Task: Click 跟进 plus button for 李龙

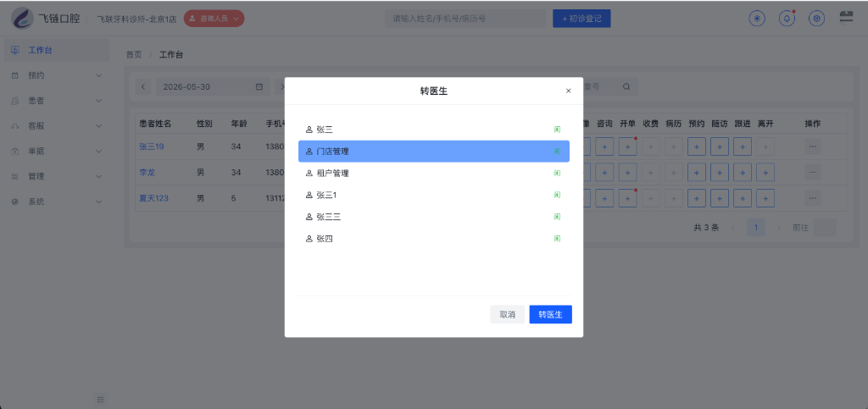Action: (743, 173)
